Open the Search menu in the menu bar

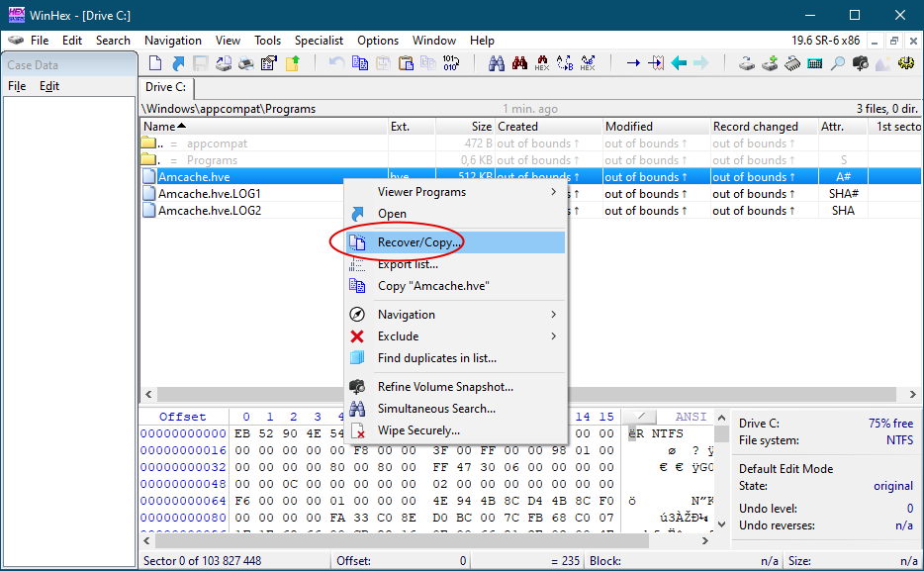pyautogui.click(x=113, y=41)
